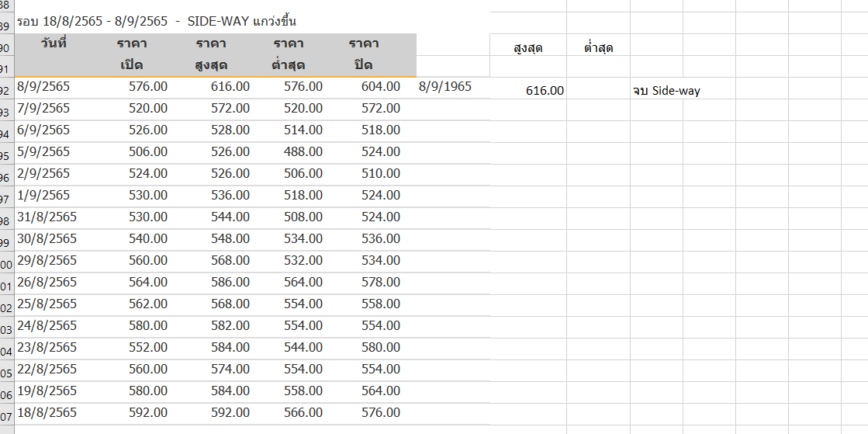This screenshot has height=434, width=868.
Task: Click the closing price cell 578.00
Action: pos(380,283)
